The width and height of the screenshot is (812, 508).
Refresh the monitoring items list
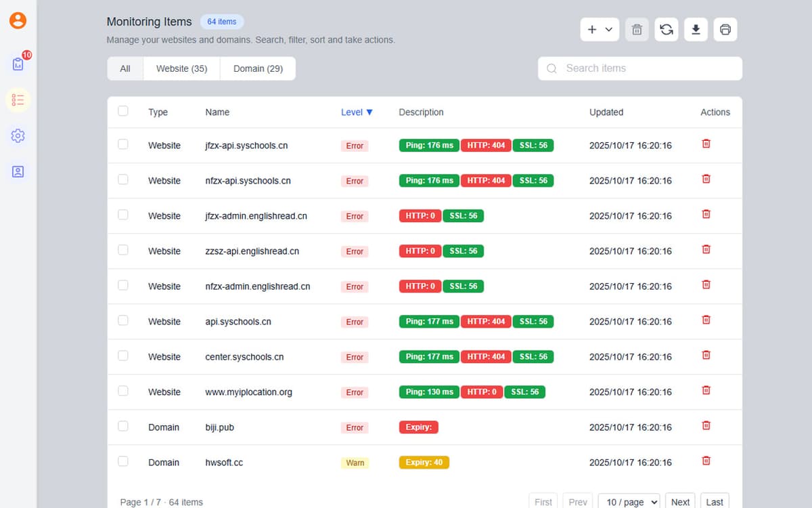(x=666, y=29)
